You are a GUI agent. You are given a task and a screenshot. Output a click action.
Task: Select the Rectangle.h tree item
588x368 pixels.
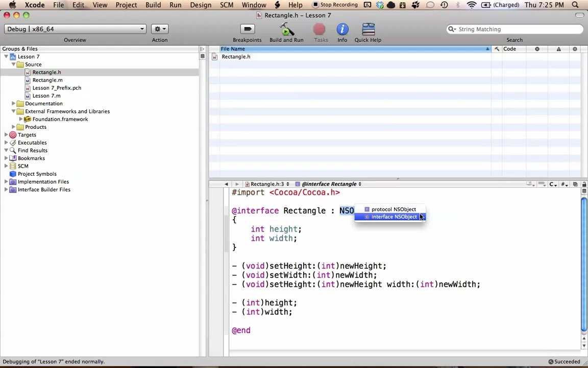pos(100,72)
